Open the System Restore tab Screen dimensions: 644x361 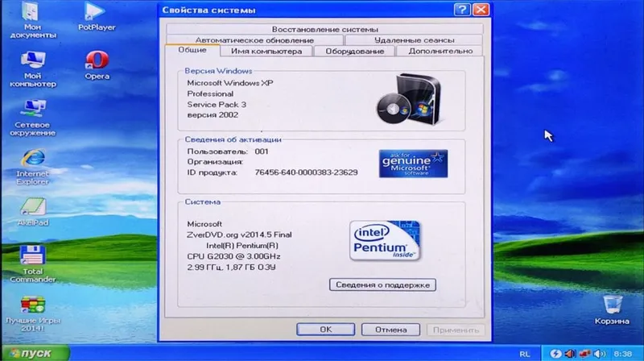(325, 29)
